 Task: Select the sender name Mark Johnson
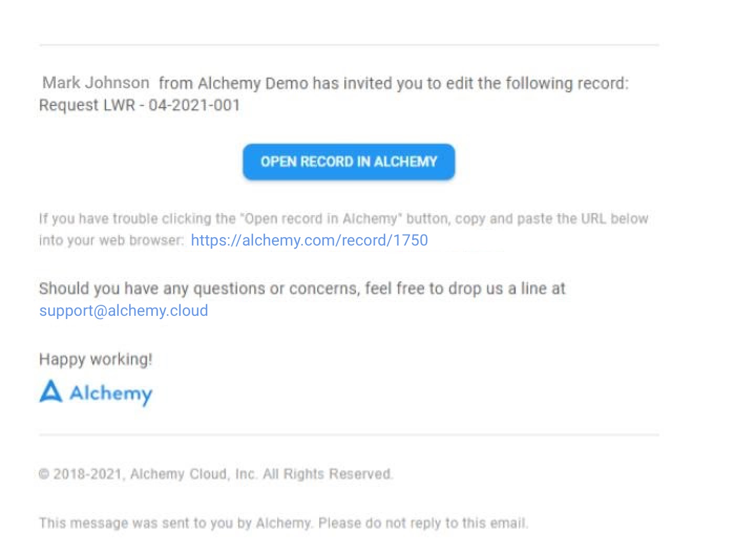[x=96, y=83]
